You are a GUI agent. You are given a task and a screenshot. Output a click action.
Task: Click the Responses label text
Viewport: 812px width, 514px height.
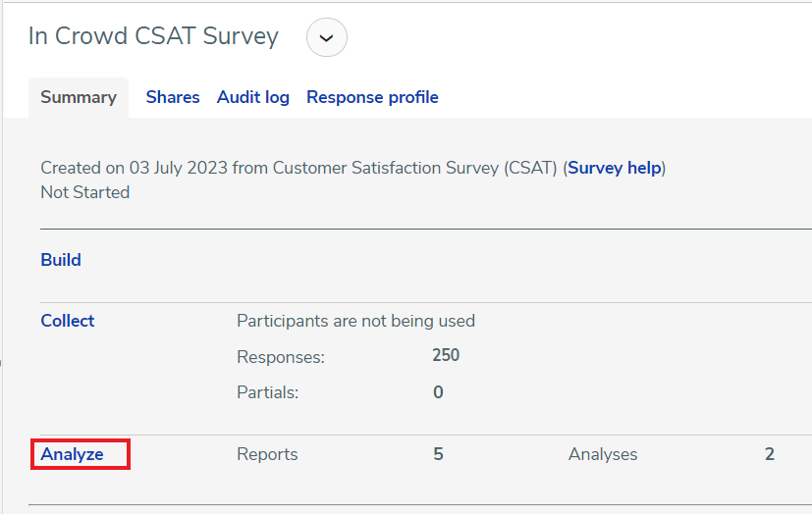(x=281, y=357)
